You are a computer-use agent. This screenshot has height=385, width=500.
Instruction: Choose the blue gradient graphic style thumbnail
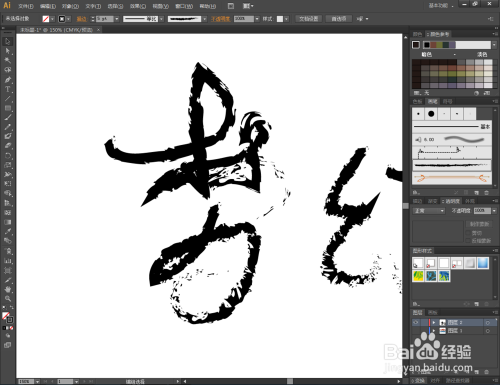pos(483,263)
